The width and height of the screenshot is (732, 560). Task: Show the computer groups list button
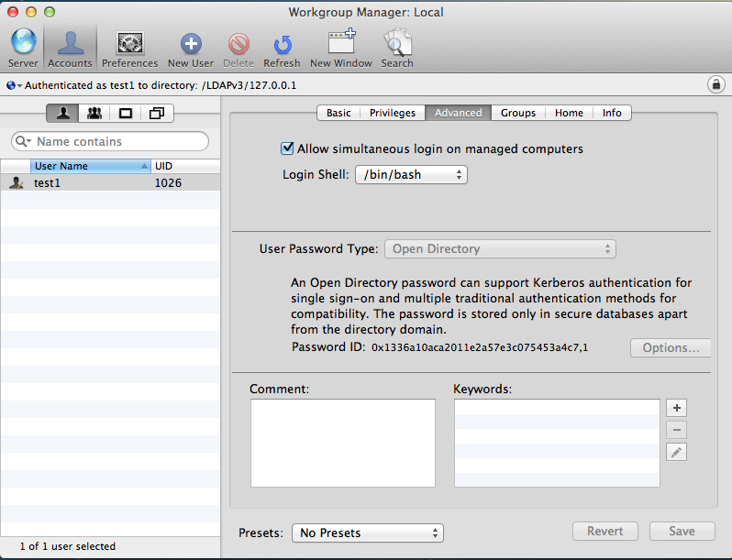tap(157, 113)
